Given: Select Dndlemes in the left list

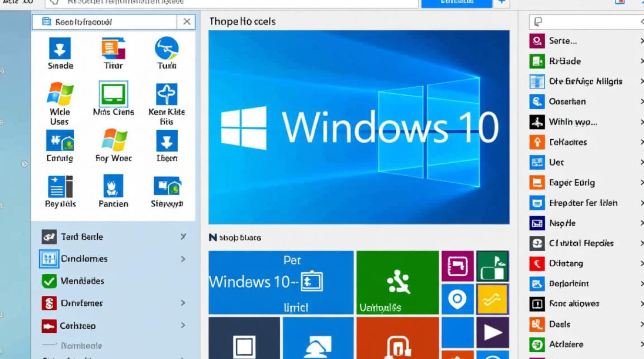Looking at the screenshot, I should pos(84,259).
